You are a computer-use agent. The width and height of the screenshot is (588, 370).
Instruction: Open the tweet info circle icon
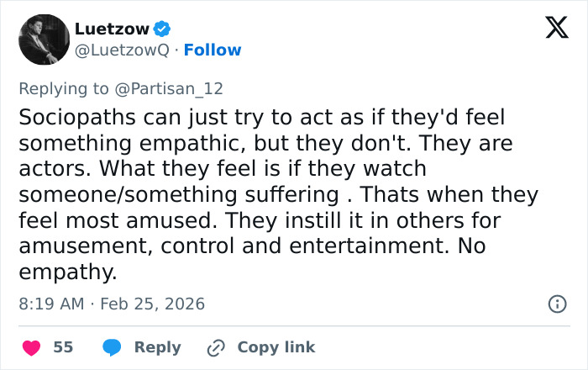[x=556, y=304]
